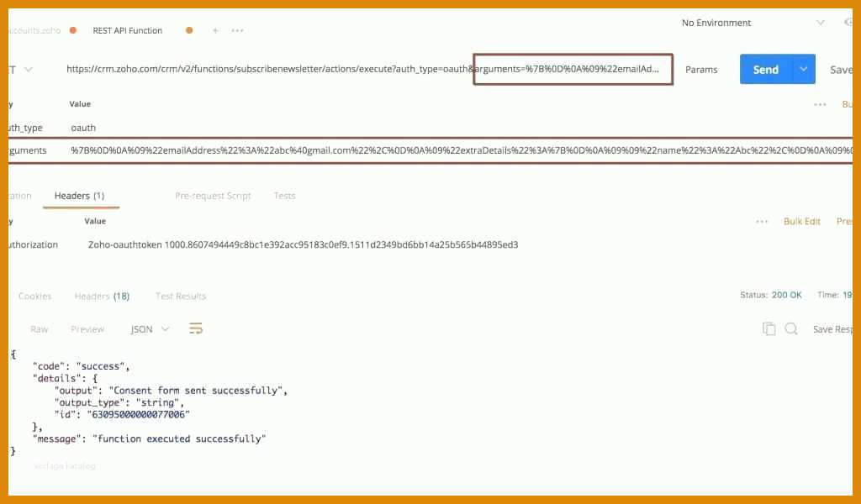Open Tests tab

pos(284,196)
